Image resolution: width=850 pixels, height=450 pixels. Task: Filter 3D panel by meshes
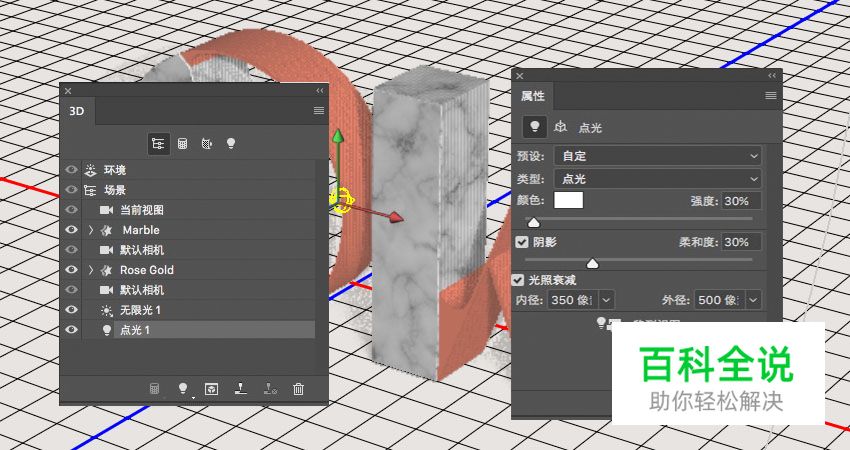coord(182,143)
